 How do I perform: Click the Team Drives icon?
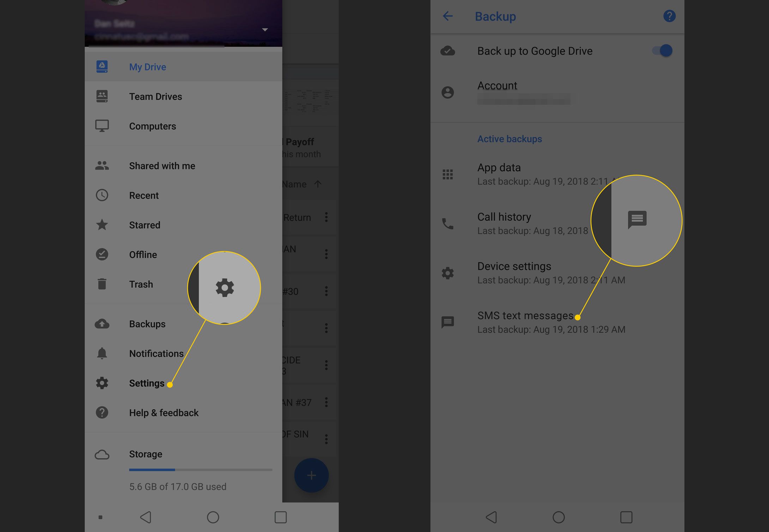(103, 96)
